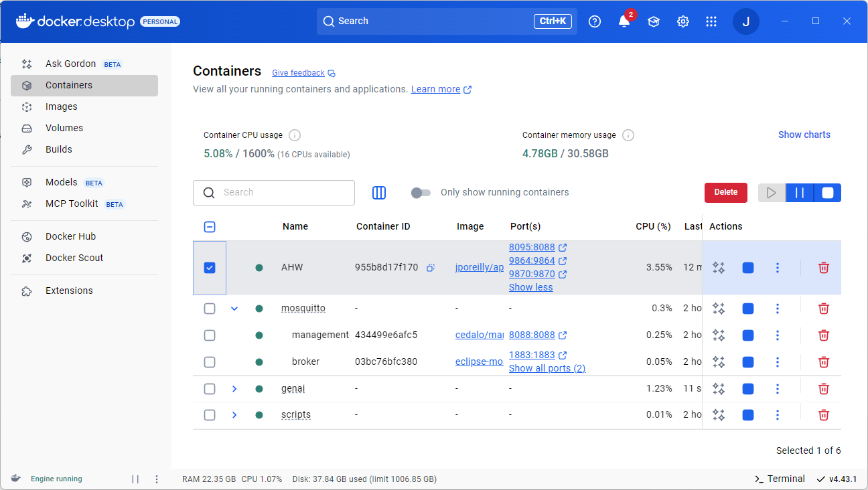
Task: Check the scripts checkbox
Action: [210, 415]
